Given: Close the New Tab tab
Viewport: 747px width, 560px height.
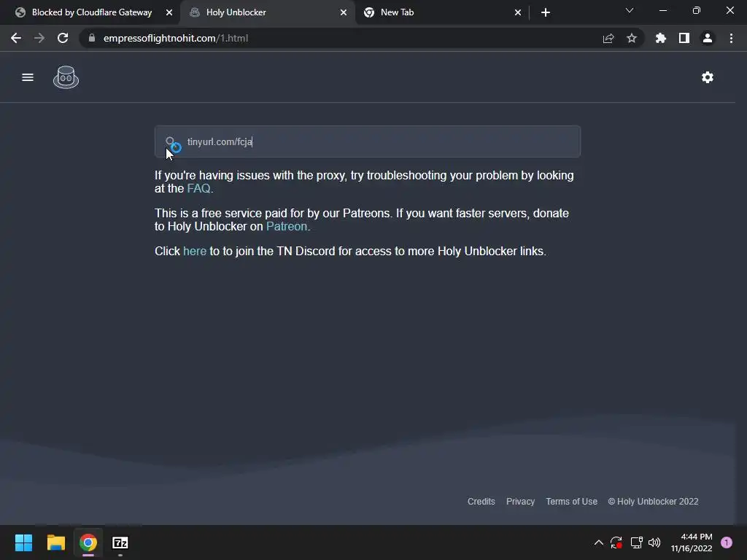Looking at the screenshot, I should [x=518, y=12].
